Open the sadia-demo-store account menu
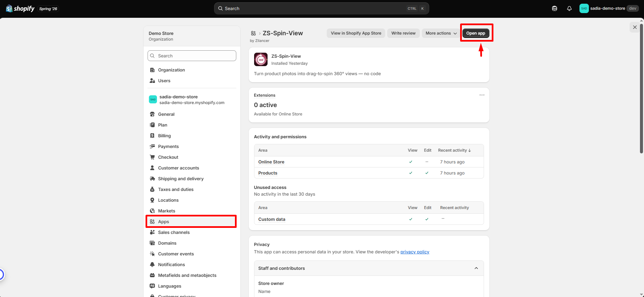 click(609, 8)
